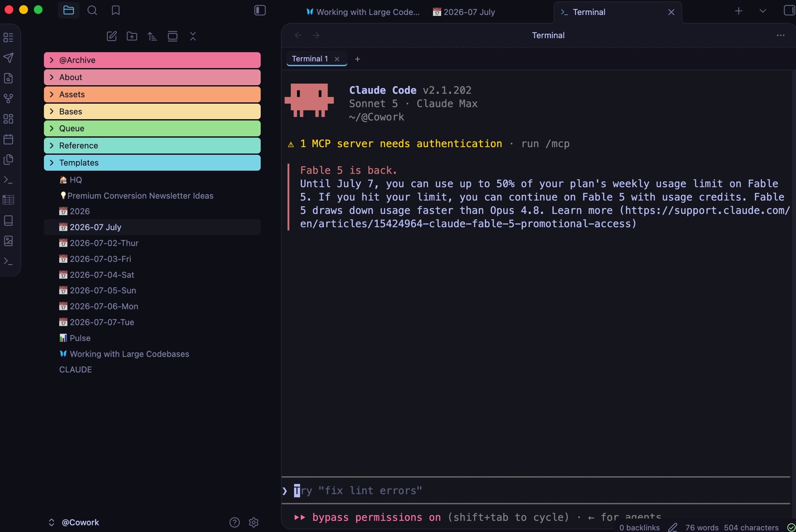Add a new terminal with plus
The height and width of the screenshot is (532, 796).
coord(357,59)
